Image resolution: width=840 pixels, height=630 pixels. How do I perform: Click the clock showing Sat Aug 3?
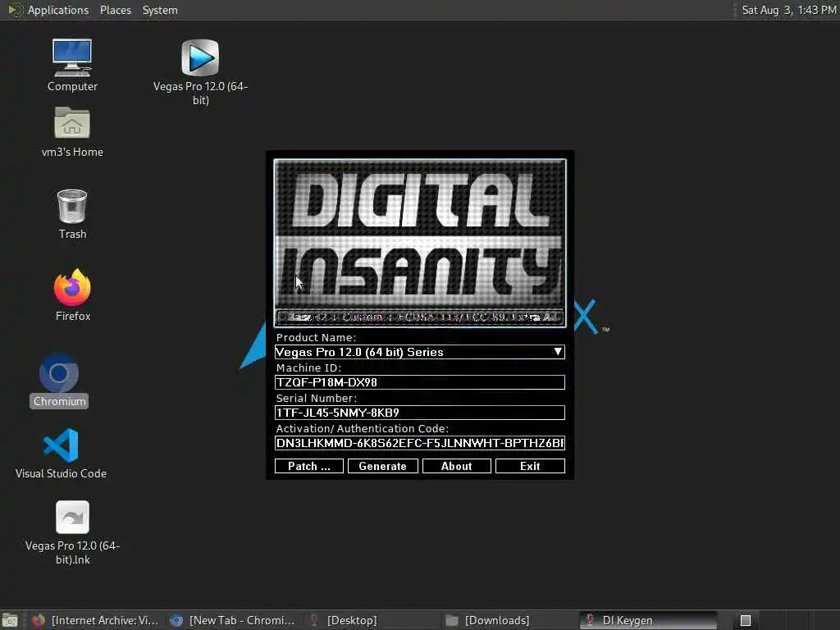788,10
